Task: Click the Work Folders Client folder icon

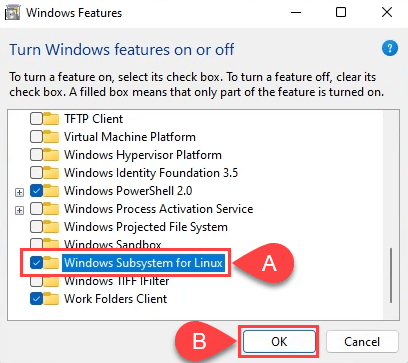Action: click(x=51, y=299)
